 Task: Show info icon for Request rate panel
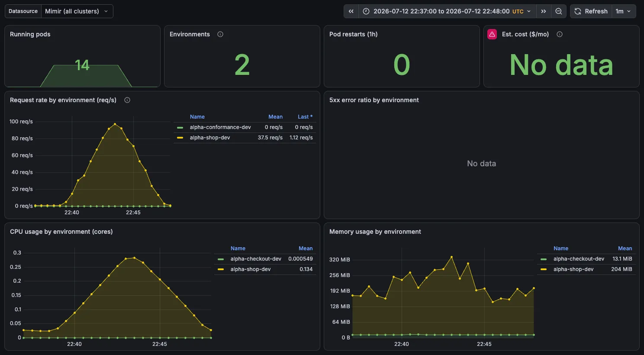click(x=127, y=100)
